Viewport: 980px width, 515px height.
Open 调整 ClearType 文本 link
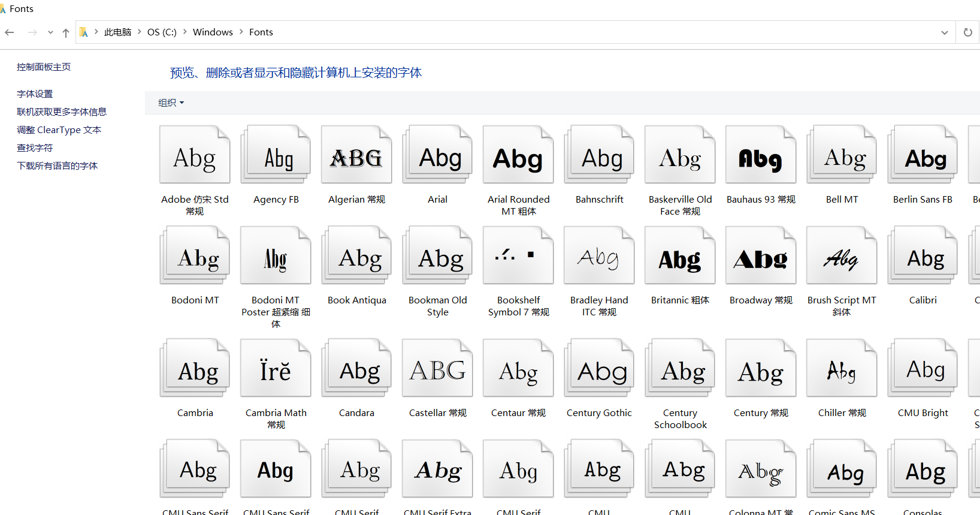click(59, 130)
